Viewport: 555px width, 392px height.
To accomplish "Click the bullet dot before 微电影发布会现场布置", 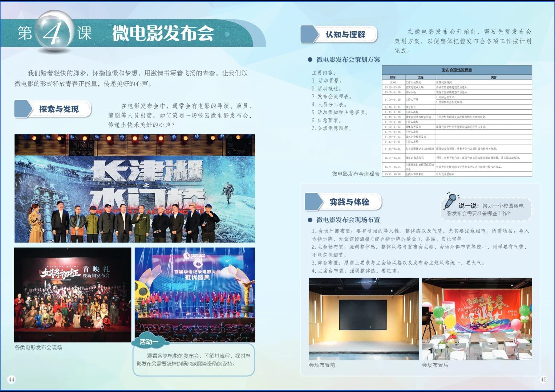I will [310, 220].
